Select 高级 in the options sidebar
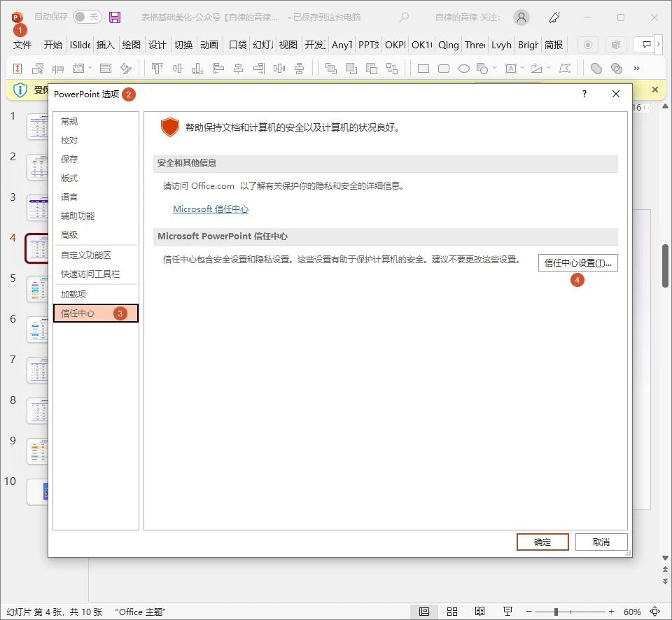672x620 pixels. pos(69,235)
